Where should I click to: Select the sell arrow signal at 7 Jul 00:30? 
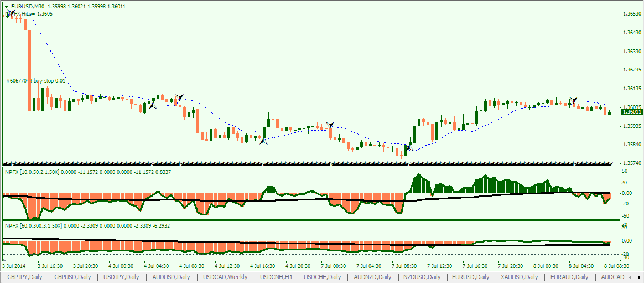330,125
